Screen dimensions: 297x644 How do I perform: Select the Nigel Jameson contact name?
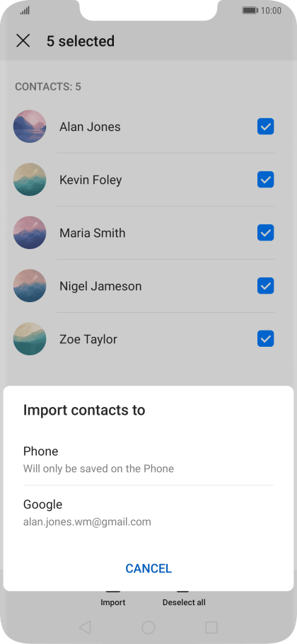[x=100, y=287]
